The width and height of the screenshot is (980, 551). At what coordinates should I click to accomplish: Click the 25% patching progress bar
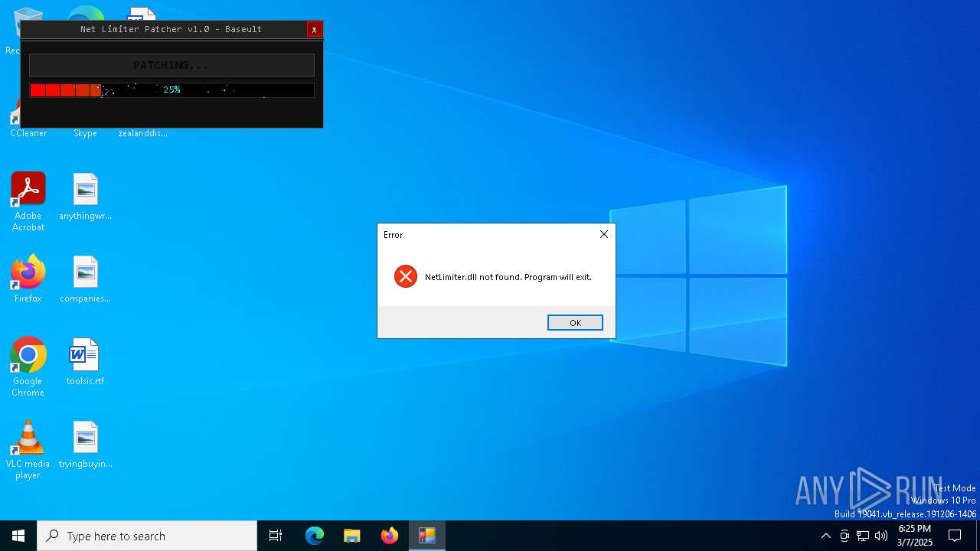[171, 90]
